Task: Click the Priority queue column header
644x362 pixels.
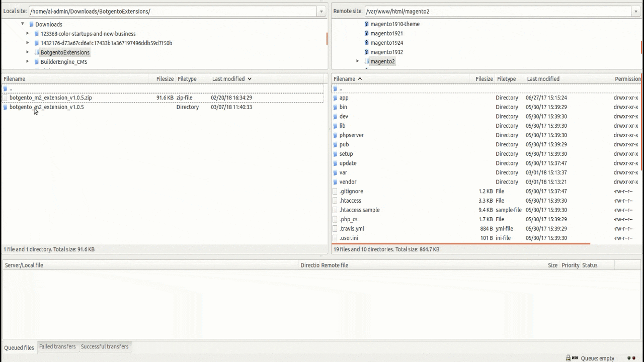Action: pos(571,265)
